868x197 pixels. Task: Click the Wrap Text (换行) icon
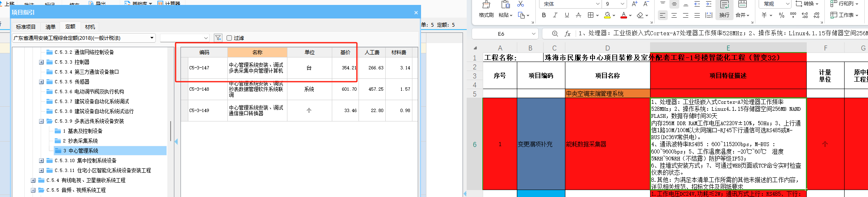(724, 5)
